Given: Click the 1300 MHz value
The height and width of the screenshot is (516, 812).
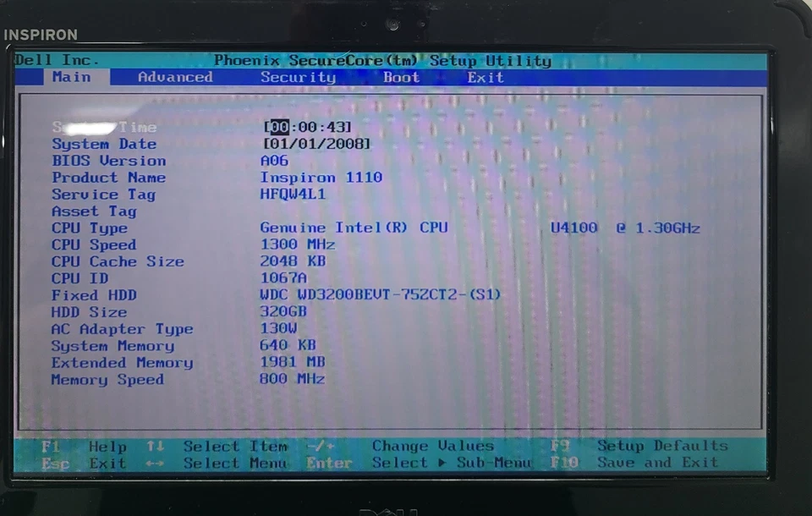Looking at the screenshot, I should pyautogui.click(x=297, y=244).
